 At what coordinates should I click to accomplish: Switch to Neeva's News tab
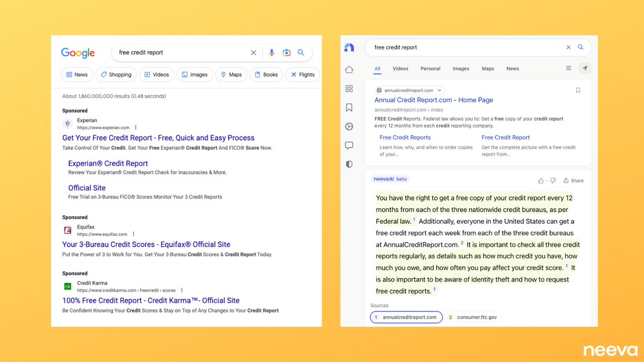click(513, 69)
